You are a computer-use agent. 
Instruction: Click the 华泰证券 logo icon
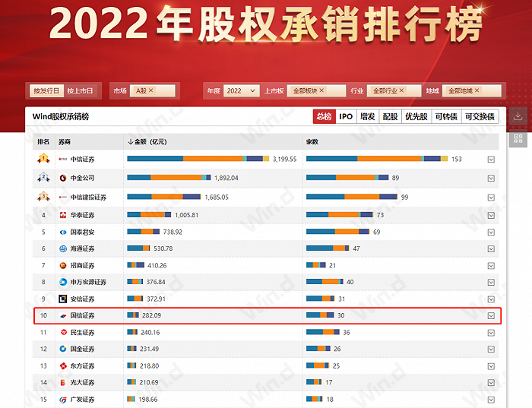pos(63,215)
